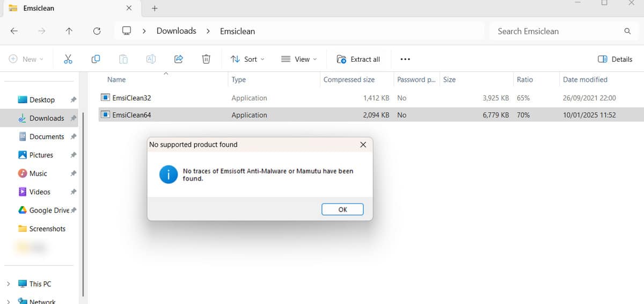Click the EmsiClean64 application icon
This screenshot has height=304, width=644.
[105, 114]
